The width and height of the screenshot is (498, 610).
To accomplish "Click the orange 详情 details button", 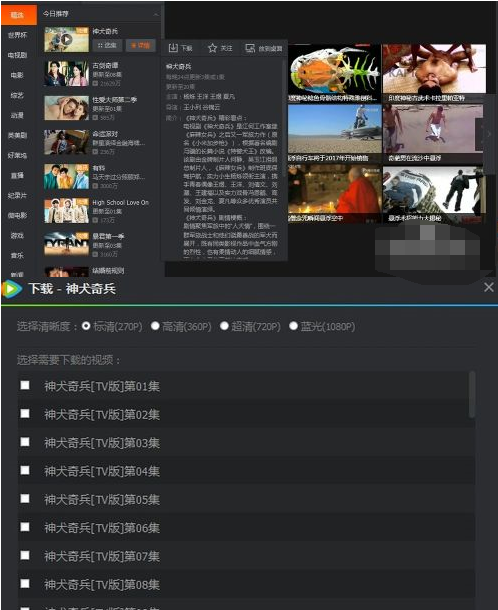I will coord(140,46).
